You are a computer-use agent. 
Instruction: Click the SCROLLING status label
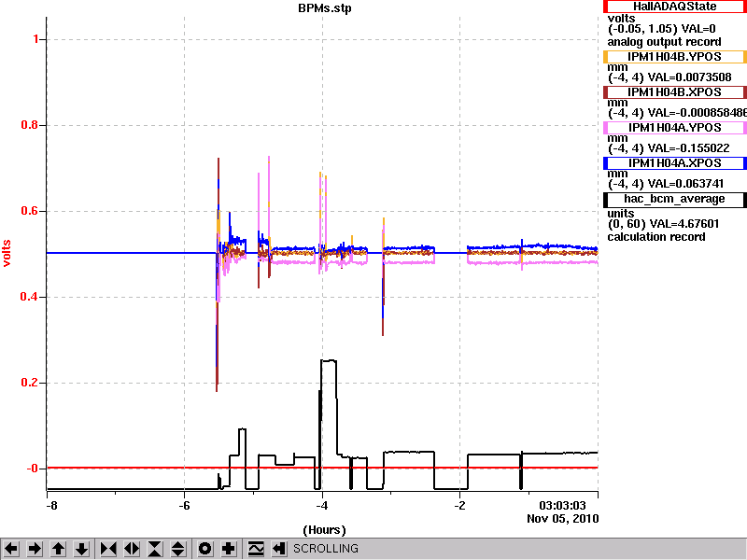[325, 549]
